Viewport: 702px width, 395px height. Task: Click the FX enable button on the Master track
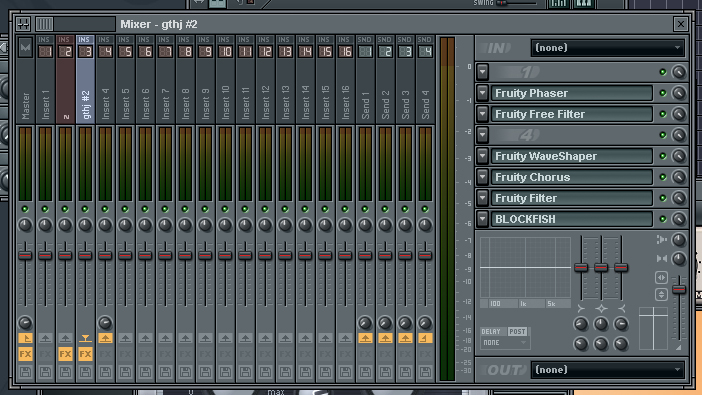[x=25, y=355]
